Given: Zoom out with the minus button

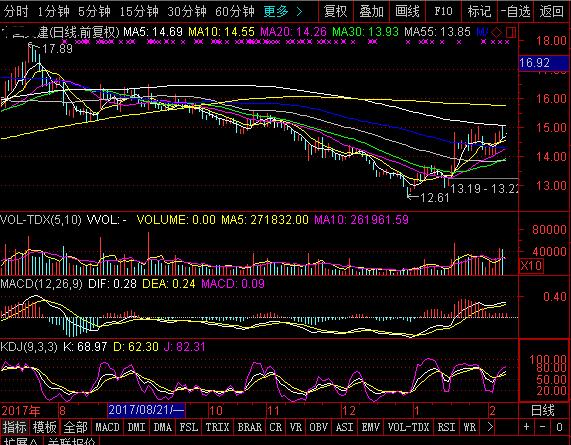Looking at the screenshot, I should (543, 427).
